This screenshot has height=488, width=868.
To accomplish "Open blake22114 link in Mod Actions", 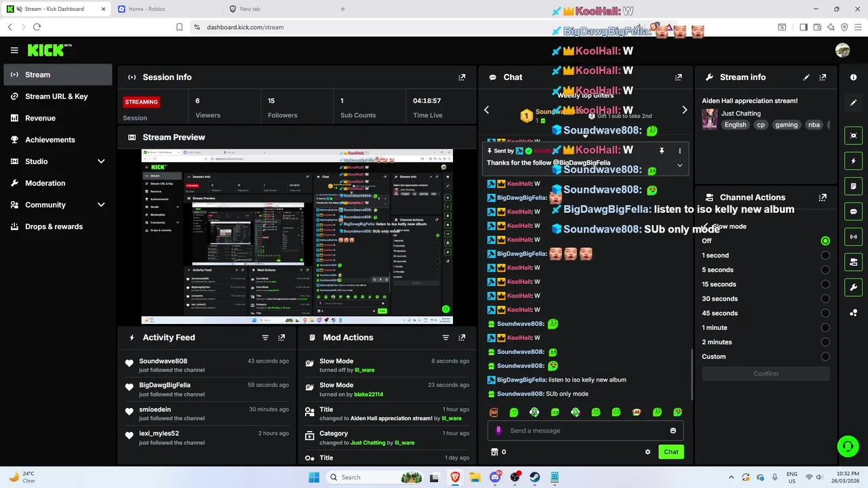I will pos(368,394).
